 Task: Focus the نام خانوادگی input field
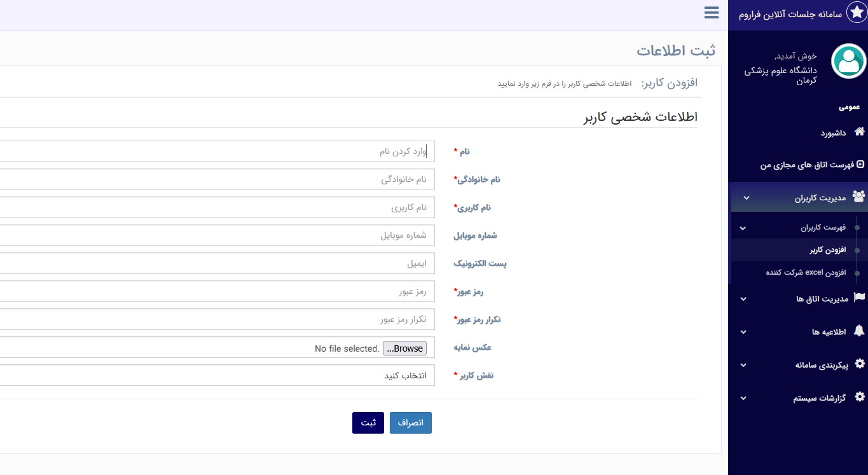tap(216, 179)
